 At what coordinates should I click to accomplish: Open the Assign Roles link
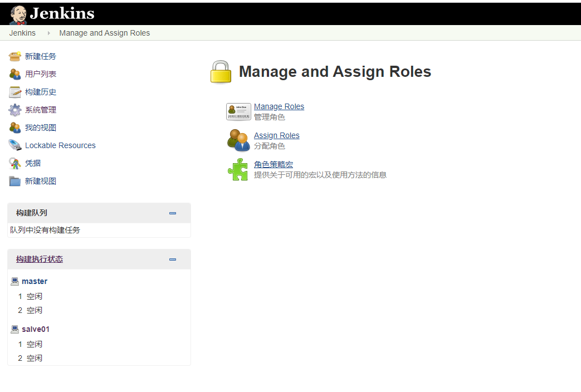[x=277, y=135]
